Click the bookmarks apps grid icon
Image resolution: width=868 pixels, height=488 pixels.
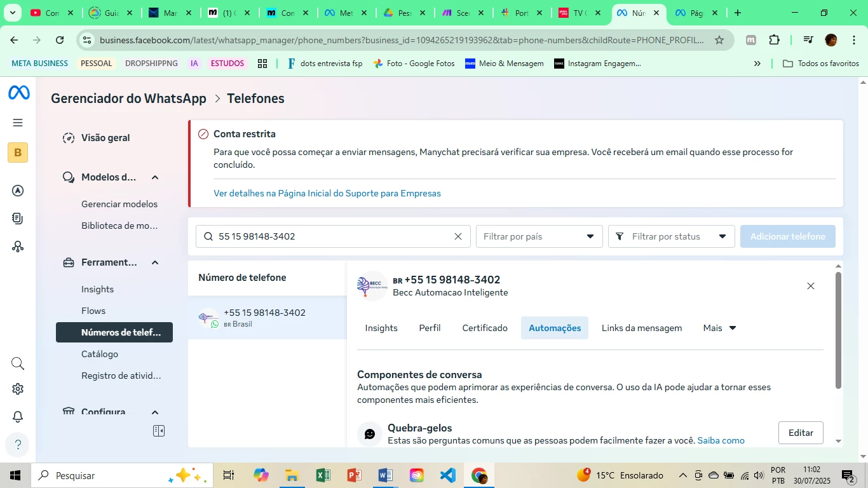pos(262,64)
